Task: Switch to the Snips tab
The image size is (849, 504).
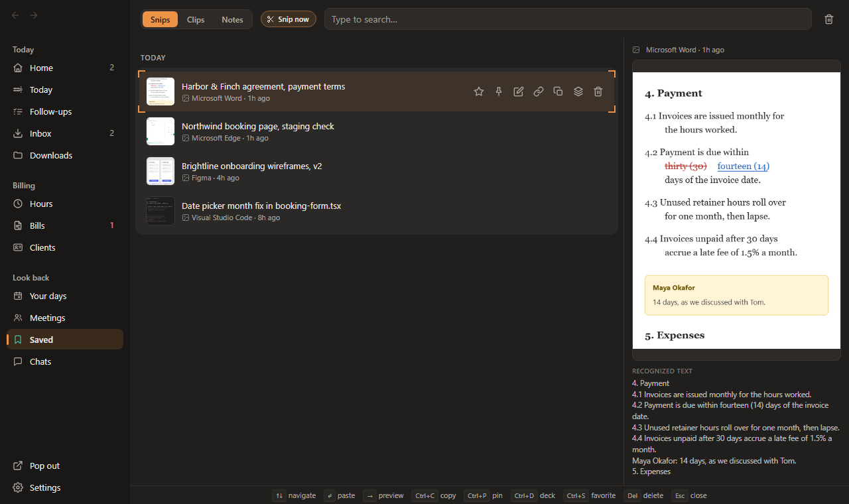Action: 160,19
